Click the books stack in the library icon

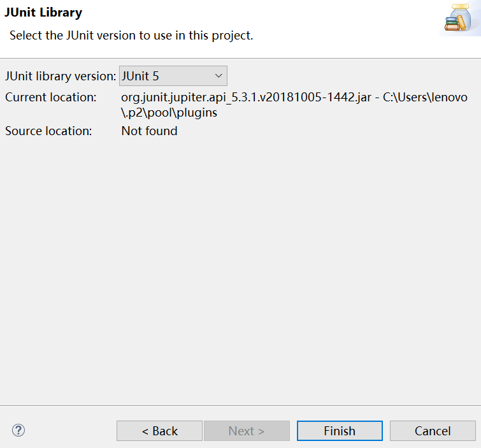click(x=452, y=24)
